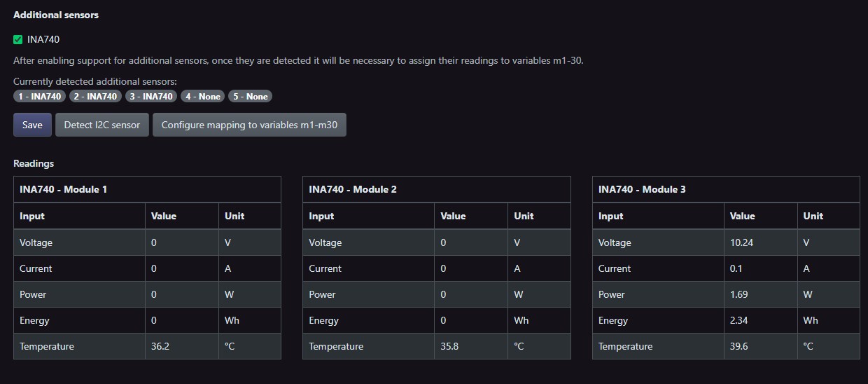Select the 2 - INA740 sensor badge
The height and width of the screenshot is (384, 868).
95,97
